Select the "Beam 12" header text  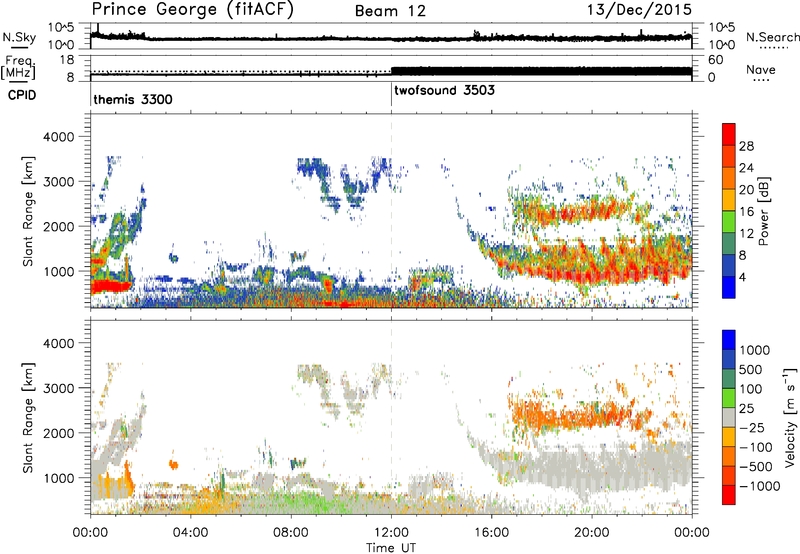390,11
